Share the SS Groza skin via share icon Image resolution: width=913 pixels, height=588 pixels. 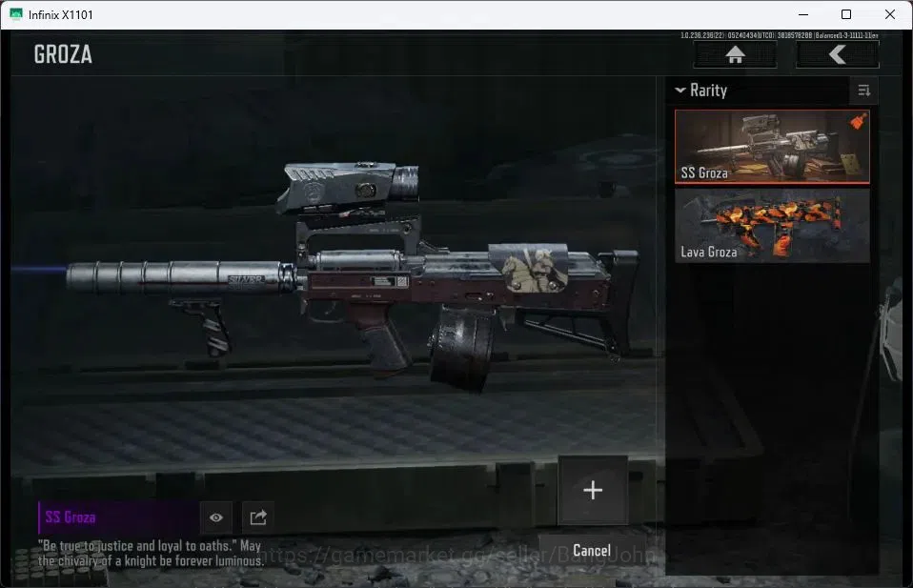[258, 517]
